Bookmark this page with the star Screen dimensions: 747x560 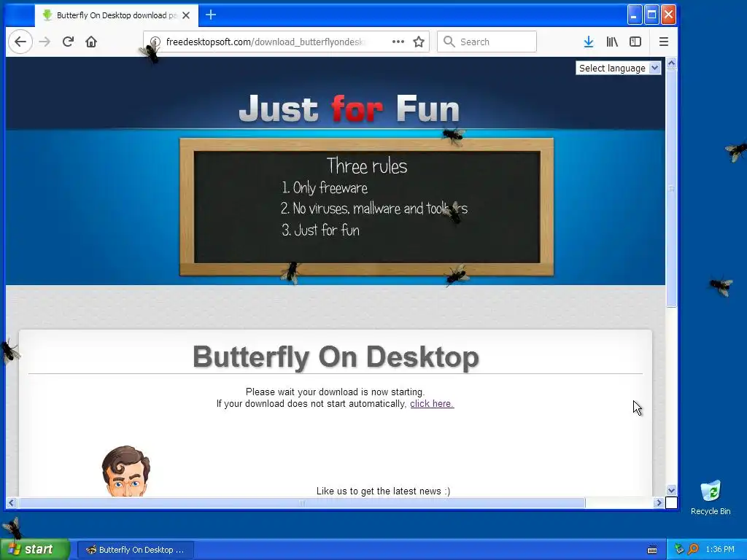(x=419, y=42)
